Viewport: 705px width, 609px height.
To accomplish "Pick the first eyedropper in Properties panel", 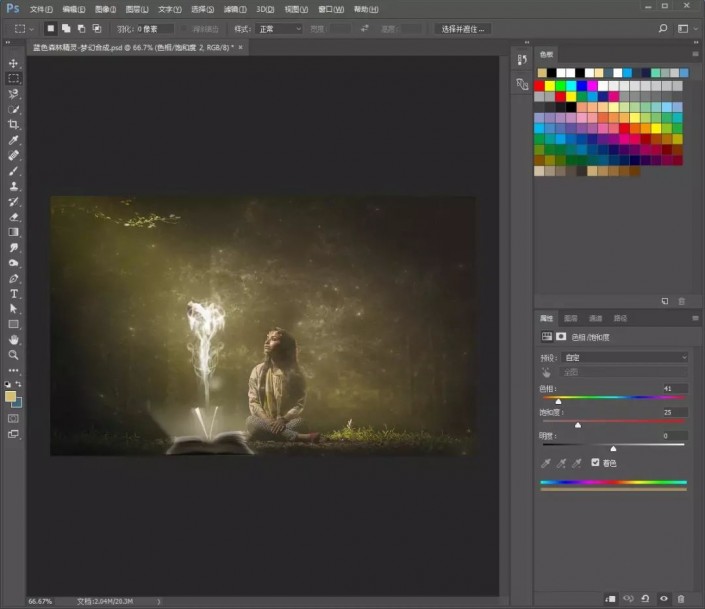I will [546, 463].
